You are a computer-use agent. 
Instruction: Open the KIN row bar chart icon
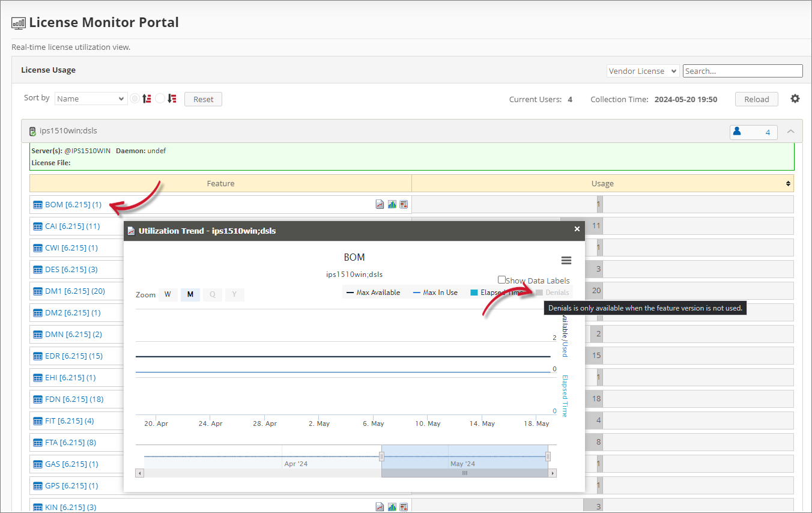tap(392, 507)
